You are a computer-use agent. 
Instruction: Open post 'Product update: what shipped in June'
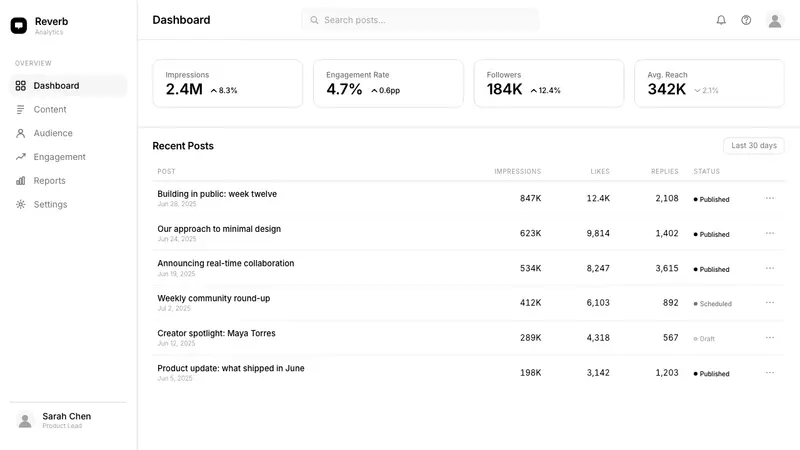tap(231, 368)
